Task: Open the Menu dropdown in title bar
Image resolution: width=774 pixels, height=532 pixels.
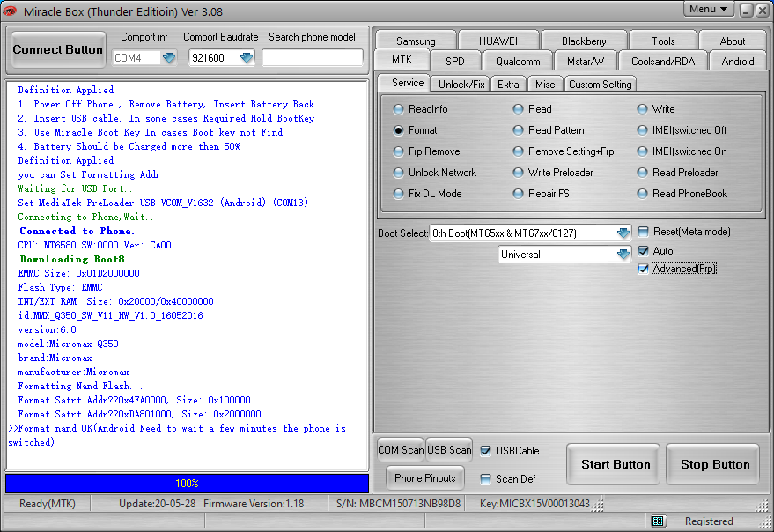Action: pos(708,10)
